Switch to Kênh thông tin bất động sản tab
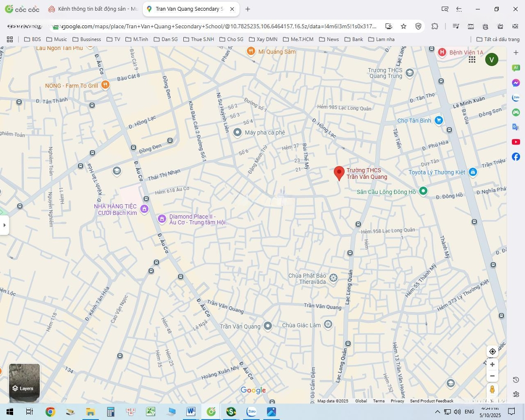The width and height of the screenshot is (525, 420). (93, 9)
